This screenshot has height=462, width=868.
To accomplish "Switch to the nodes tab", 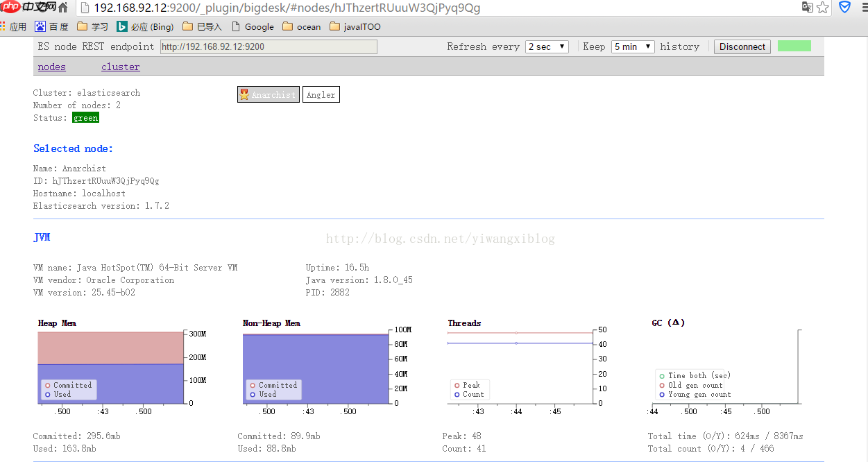I will coord(52,67).
